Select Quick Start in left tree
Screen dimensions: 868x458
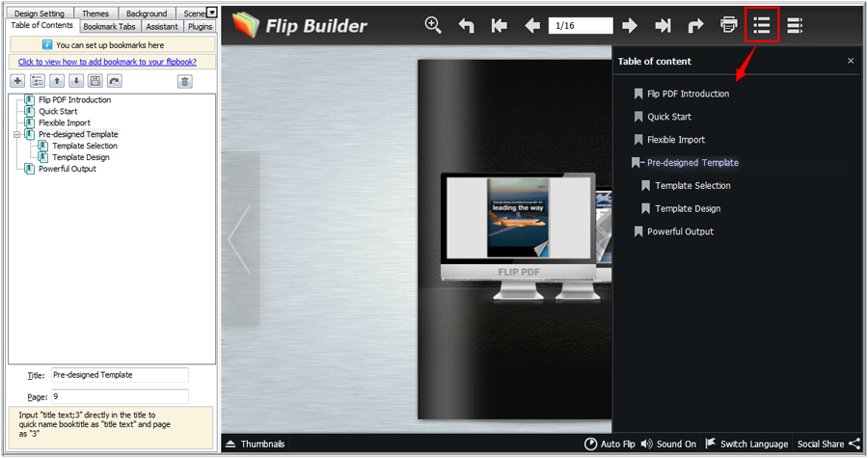click(58, 111)
